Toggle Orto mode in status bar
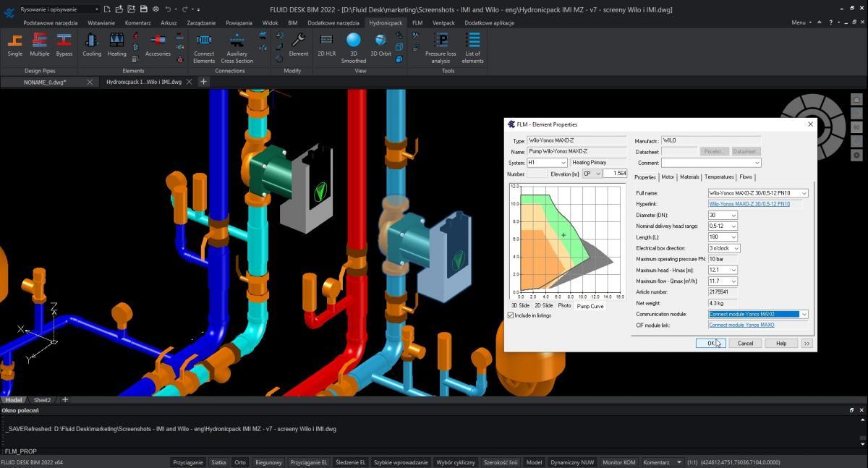The height and width of the screenshot is (468, 868). pos(240,462)
